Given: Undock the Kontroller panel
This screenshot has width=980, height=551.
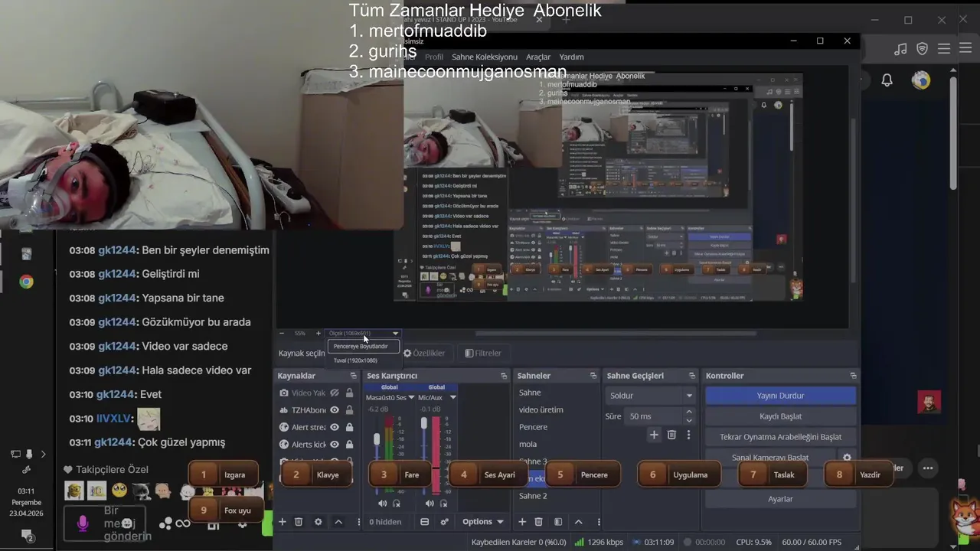Looking at the screenshot, I should pos(853,376).
